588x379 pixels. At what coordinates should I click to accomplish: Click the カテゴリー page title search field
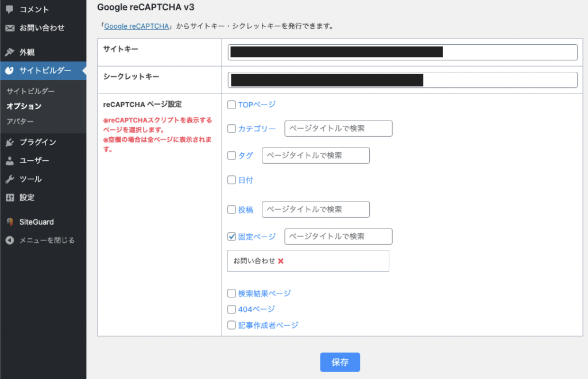(x=338, y=129)
